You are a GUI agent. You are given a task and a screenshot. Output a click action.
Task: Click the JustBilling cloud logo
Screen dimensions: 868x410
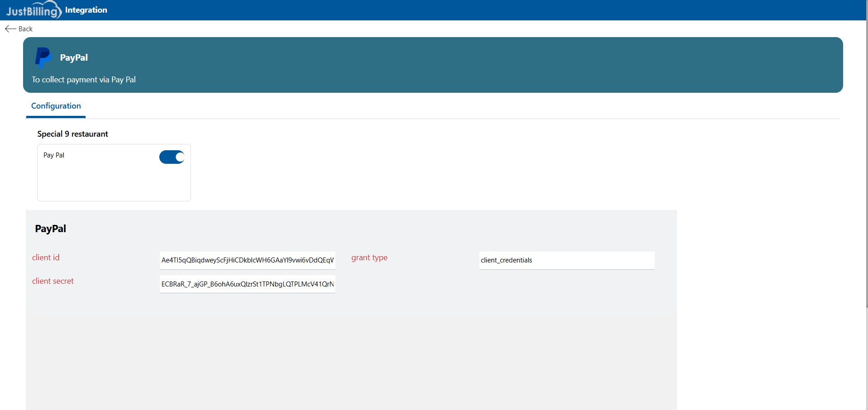(33, 10)
